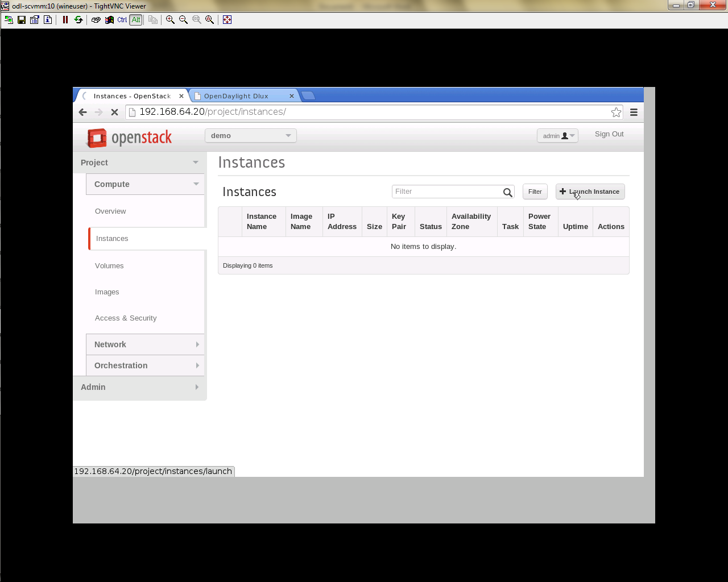The image size is (728, 582).
Task: Click the Filter search magnifier icon
Action: coord(507,192)
